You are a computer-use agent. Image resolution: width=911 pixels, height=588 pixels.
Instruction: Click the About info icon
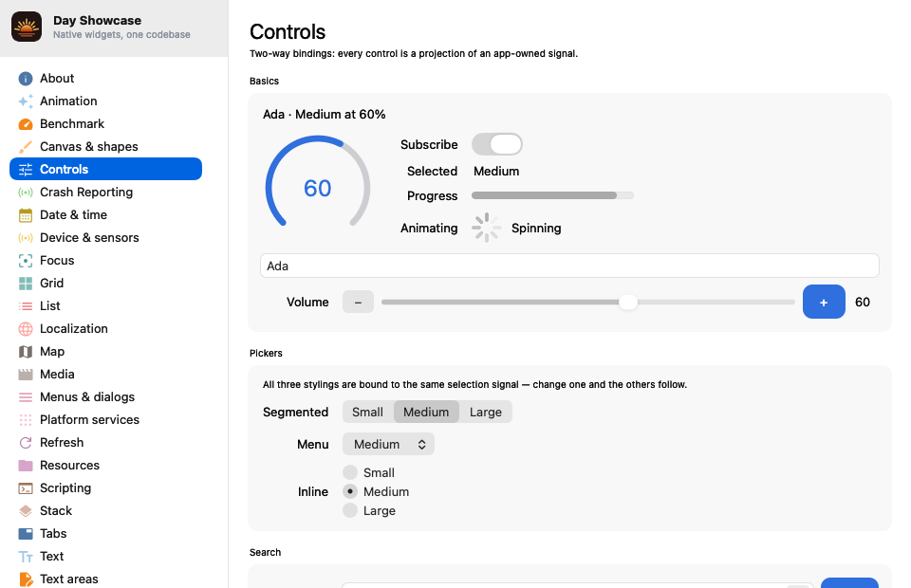(x=26, y=79)
